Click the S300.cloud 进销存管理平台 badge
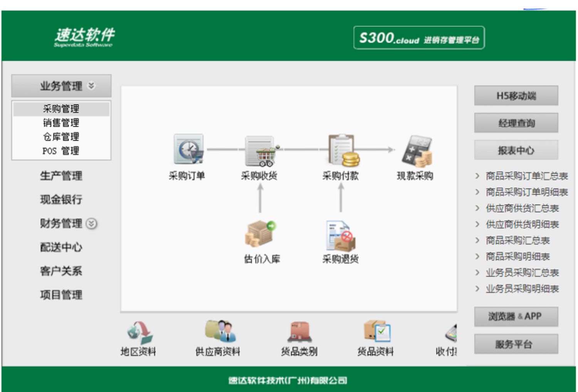The height and width of the screenshot is (392, 578). point(419,38)
